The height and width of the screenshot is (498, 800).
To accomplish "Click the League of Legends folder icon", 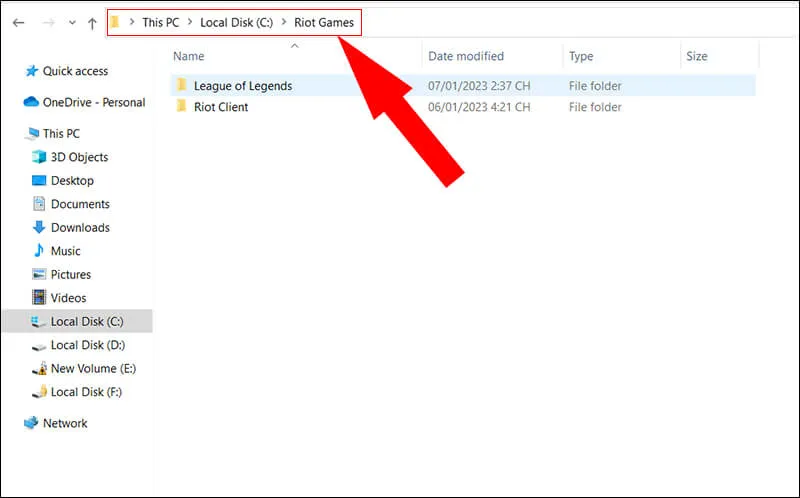I will [x=182, y=85].
